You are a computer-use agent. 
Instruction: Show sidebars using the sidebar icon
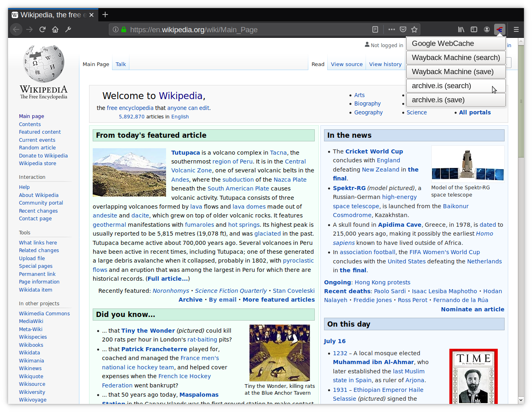pyautogui.click(x=474, y=29)
